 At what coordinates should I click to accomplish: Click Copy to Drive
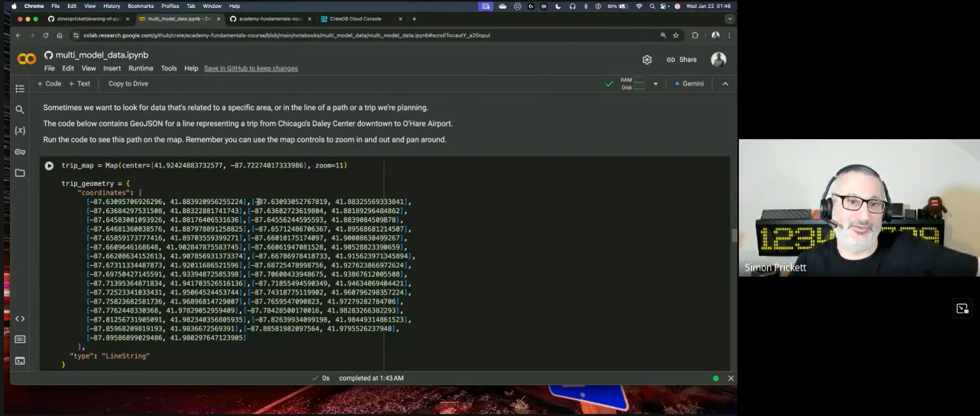tap(128, 84)
